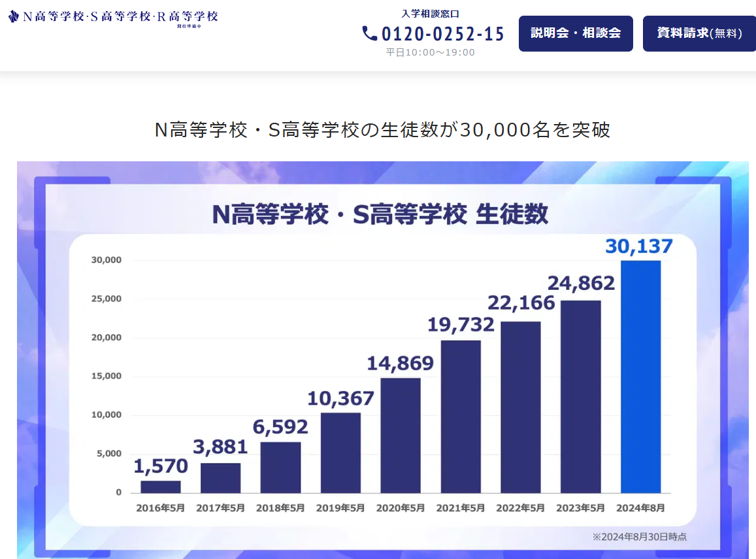Click the bar value 24,862
Viewport: 756px width, 559px height.
point(581,283)
